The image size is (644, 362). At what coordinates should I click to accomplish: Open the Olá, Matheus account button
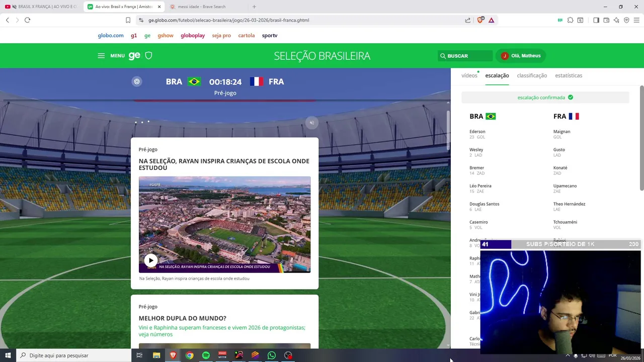[521, 56]
